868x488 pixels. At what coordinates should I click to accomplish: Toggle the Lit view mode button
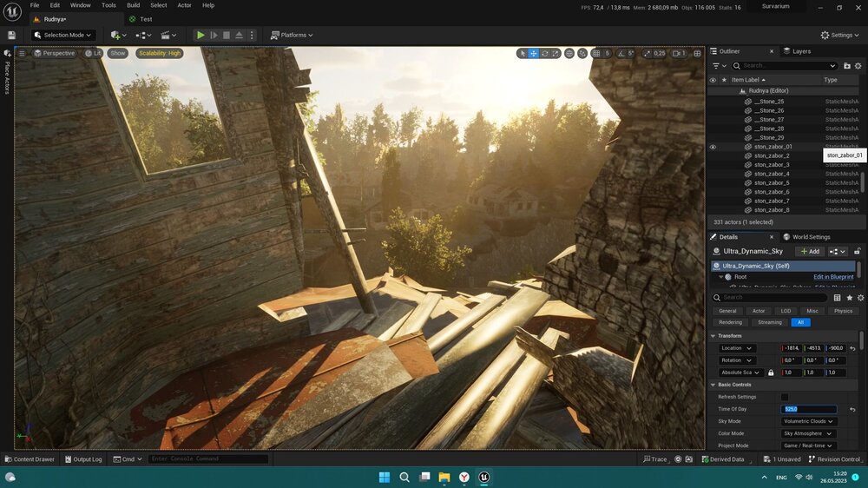[x=93, y=53]
